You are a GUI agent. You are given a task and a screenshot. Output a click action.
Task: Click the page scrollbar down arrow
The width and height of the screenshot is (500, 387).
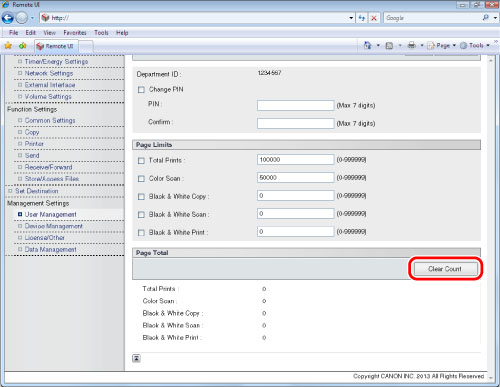coord(490,378)
